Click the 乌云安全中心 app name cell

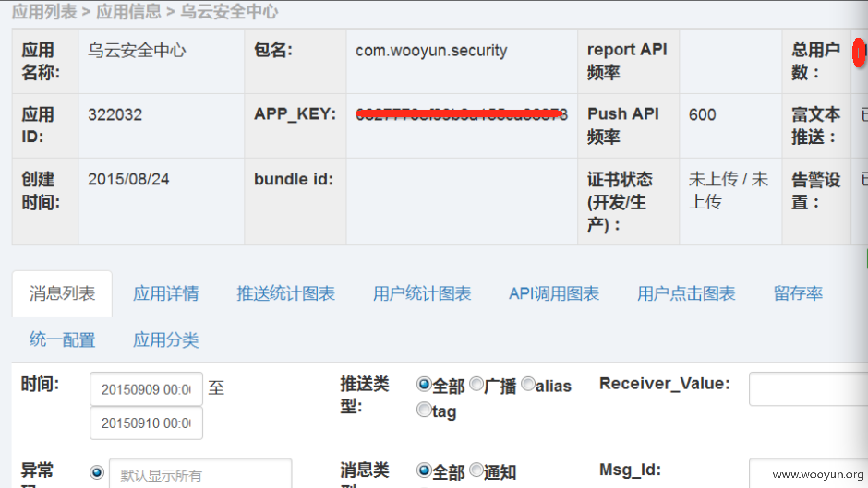pyautogui.click(x=137, y=50)
